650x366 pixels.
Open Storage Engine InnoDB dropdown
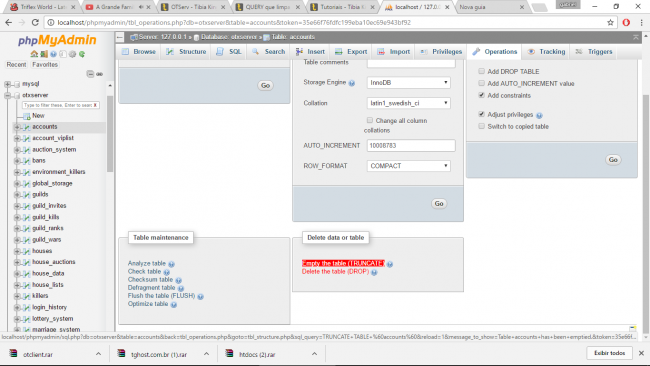408,82
